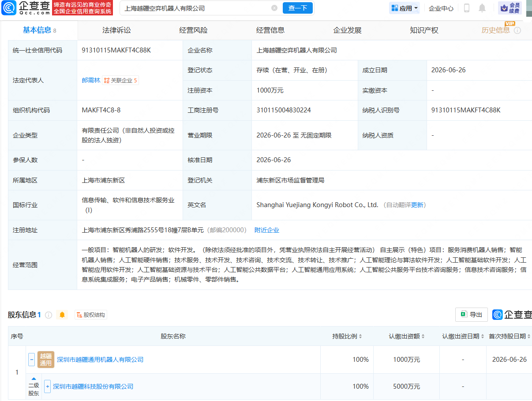Click the registered address 秀浦路2555号 text
The image size is (532, 401).
coord(143,230)
